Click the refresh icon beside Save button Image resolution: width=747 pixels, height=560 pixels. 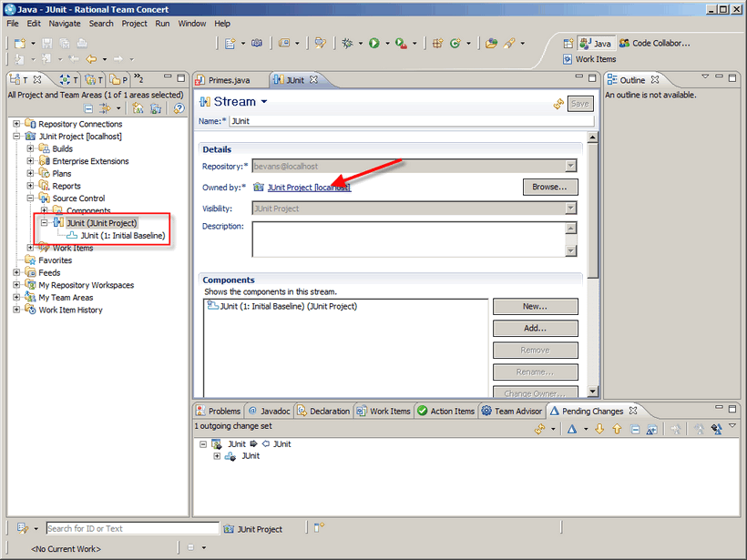coord(558,104)
